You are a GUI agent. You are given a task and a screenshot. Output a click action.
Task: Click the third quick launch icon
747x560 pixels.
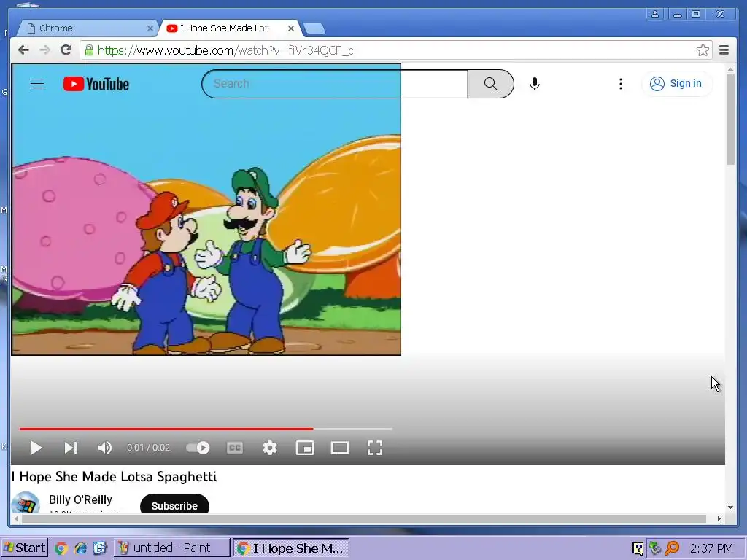click(100, 548)
